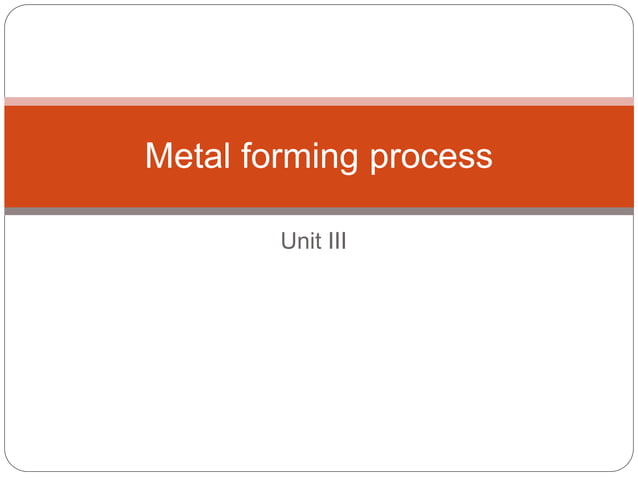The image size is (638, 478).
Task: Click the word 'forming' in the title
Action: point(299,157)
